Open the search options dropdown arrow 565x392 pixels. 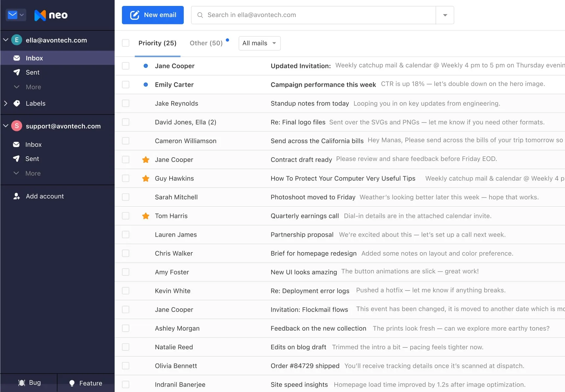point(445,15)
